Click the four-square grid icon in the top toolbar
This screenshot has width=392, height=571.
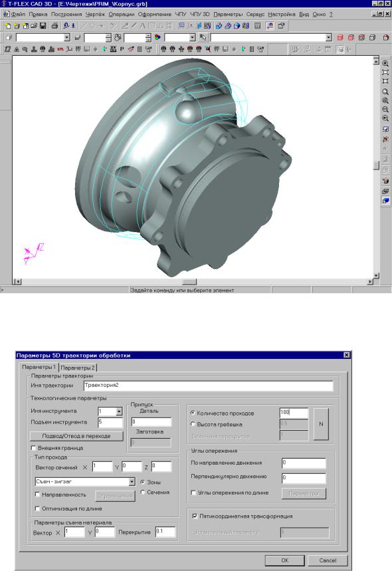[207, 26]
